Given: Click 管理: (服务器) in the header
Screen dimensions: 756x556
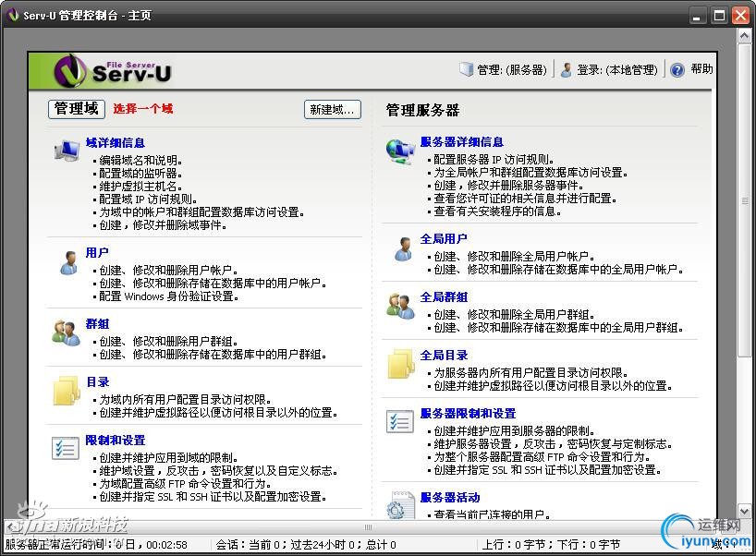Looking at the screenshot, I should (x=512, y=70).
